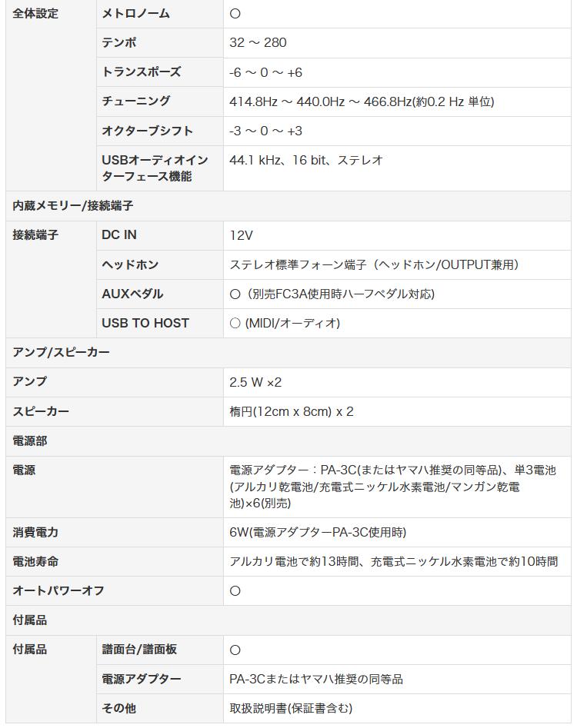Click the 取扱説明書(保証書含む) text
This screenshot has width=577, height=728.
[291, 708]
